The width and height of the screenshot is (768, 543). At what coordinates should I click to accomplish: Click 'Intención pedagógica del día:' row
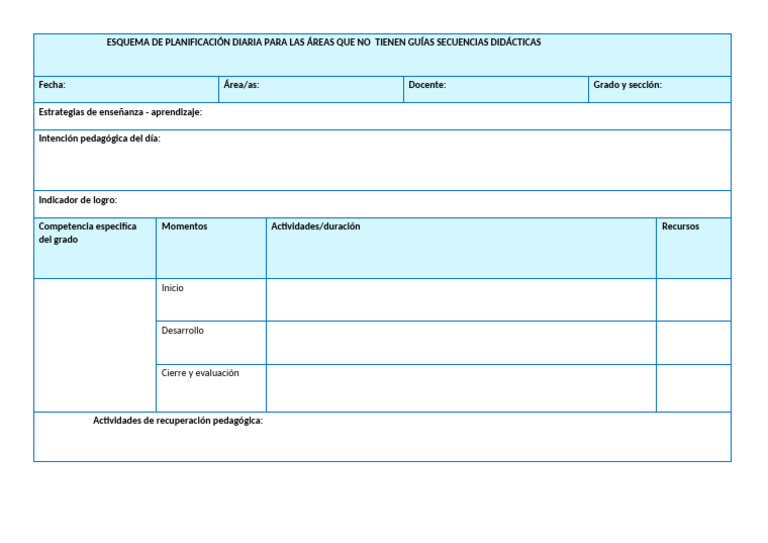coord(382,160)
